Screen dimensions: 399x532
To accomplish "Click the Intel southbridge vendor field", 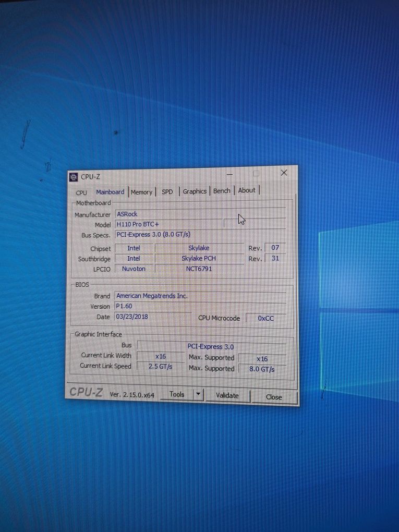I will click(x=134, y=259).
